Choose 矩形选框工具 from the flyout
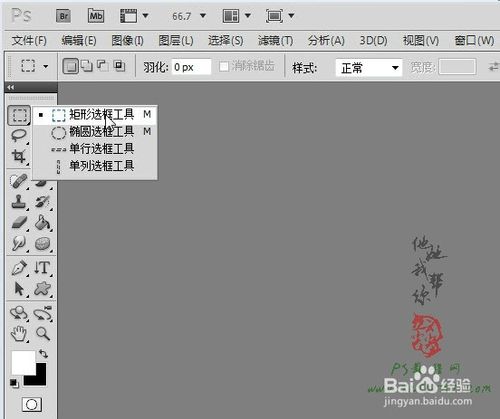The image size is (500, 419). pyautogui.click(x=95, y=115)
